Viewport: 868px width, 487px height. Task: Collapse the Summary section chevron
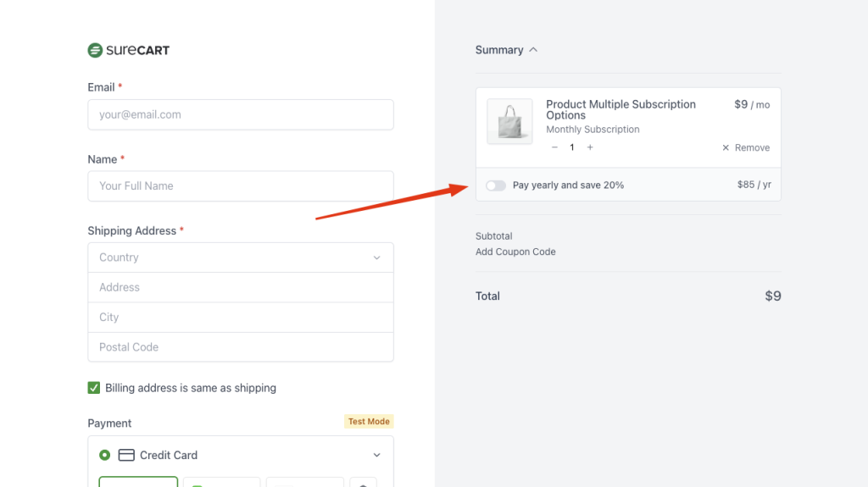(533, 50)
